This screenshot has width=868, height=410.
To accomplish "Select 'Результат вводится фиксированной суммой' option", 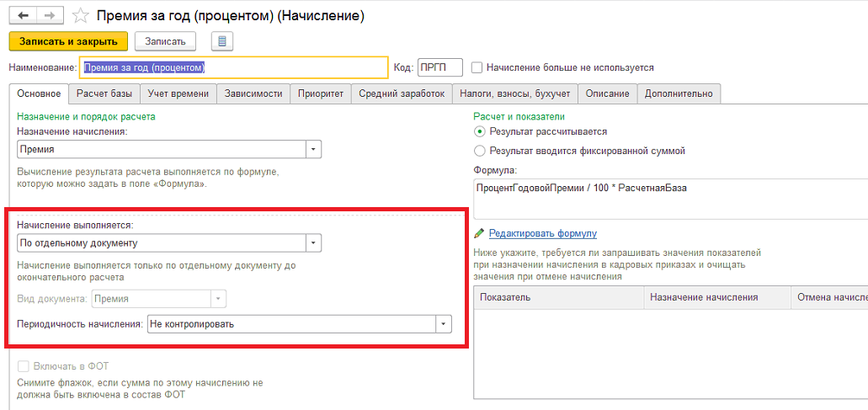I will [479, 151].
